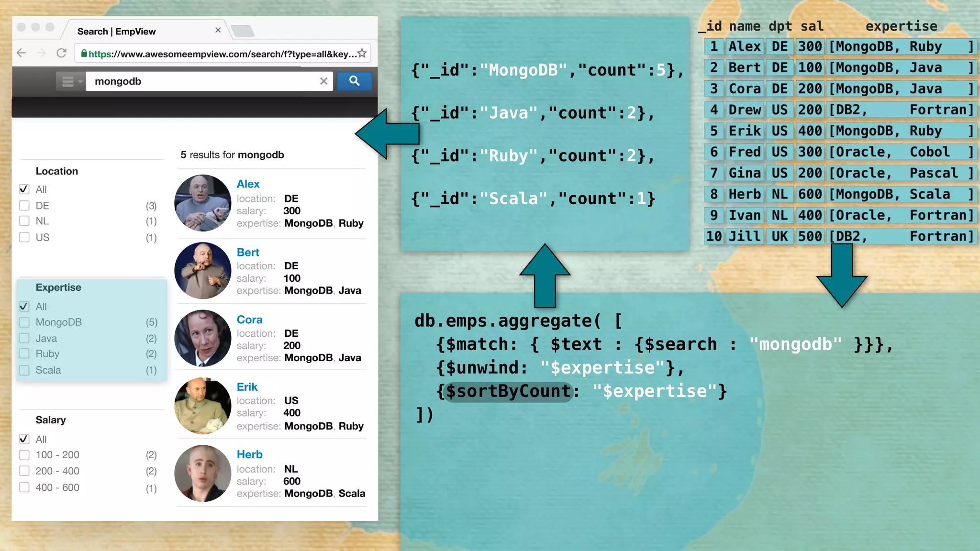The height and width of the screenshot is (551, 980).
Task: Open the hamburger menu dropdown beside search
Action: click(70, 81)
